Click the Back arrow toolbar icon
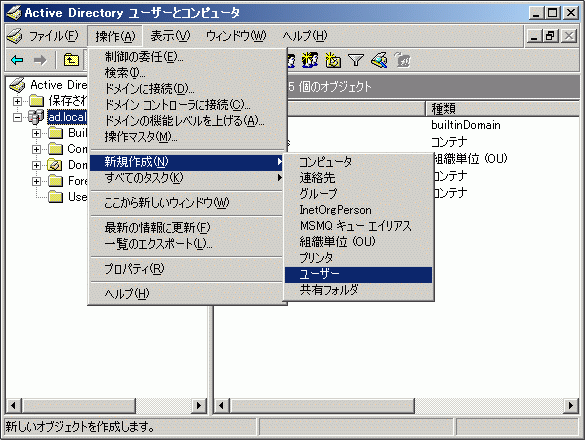The width and height of the screenshot is (585, 440). [17, 60]
